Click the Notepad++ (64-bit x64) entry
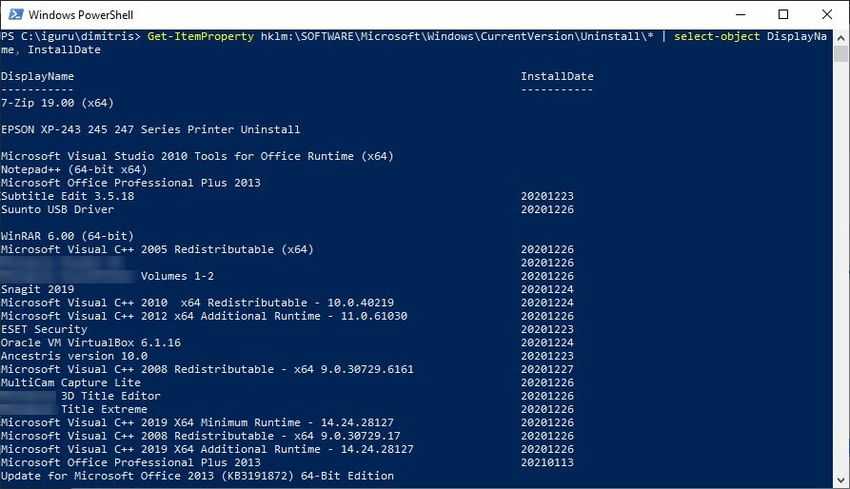The image size is (850, 489). pos(74,170)
